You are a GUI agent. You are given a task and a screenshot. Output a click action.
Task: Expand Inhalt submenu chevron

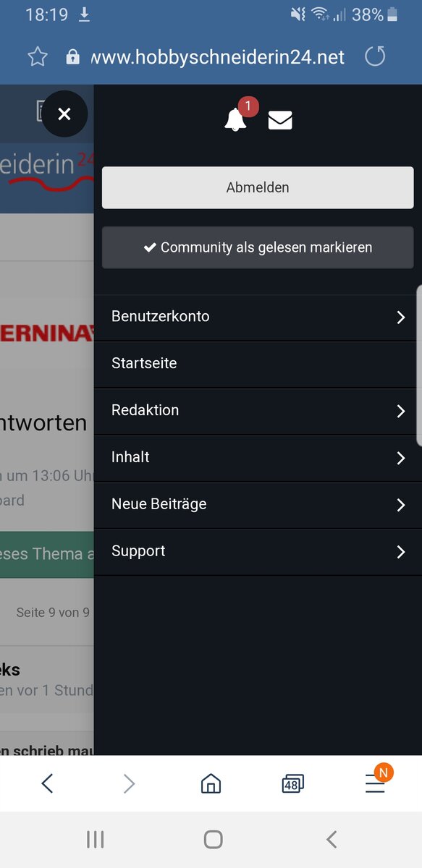(x=401, y=458)
